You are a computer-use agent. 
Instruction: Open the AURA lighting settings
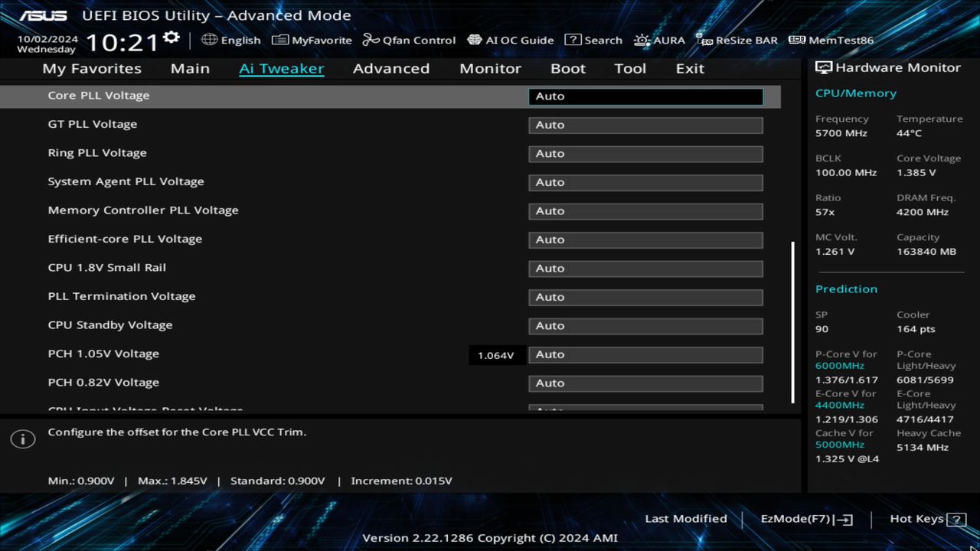tap(659, 40)
